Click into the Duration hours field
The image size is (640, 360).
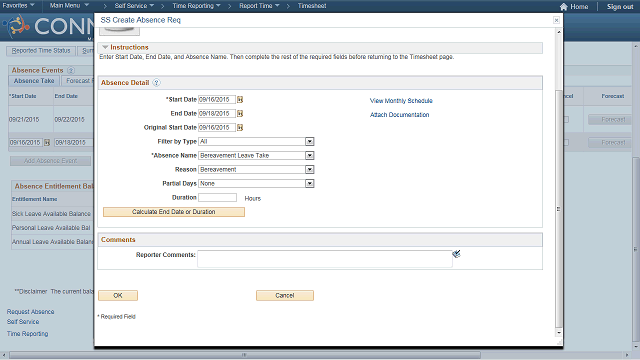218,198
